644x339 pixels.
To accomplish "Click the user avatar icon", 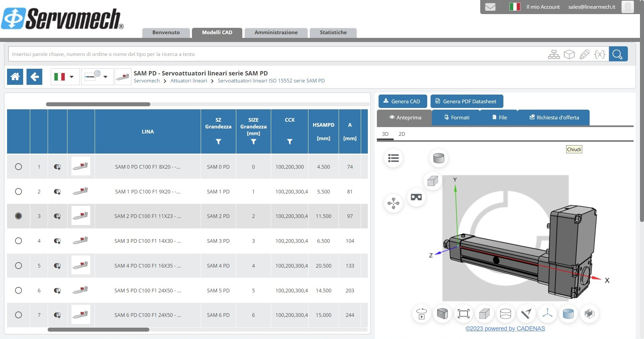I will (627, 7).
